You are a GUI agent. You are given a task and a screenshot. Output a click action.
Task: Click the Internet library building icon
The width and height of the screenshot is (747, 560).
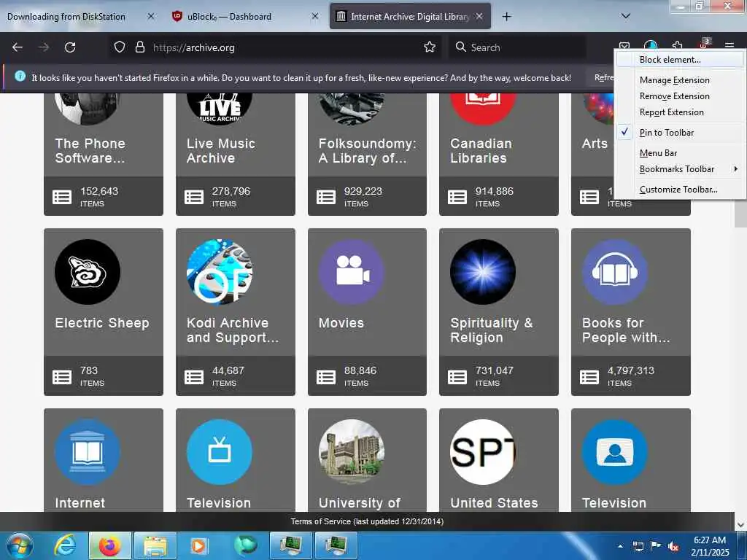(x=88, y=452)
